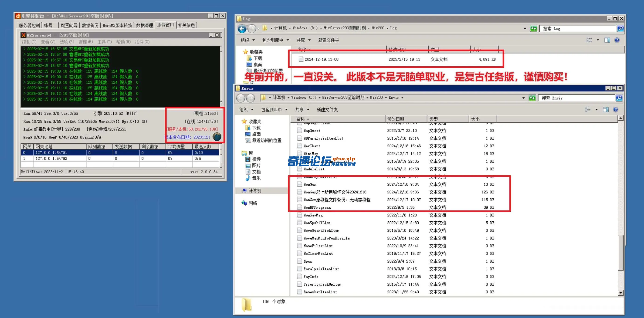Click 名称 column header in Envir
Viewport: 644px width, 318px height.
tap(338, 119)
